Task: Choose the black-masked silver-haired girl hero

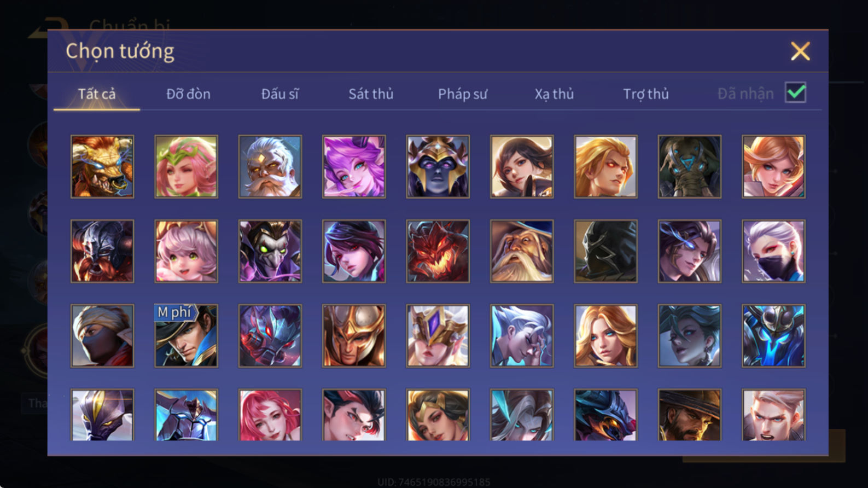Action: point(774,251)
